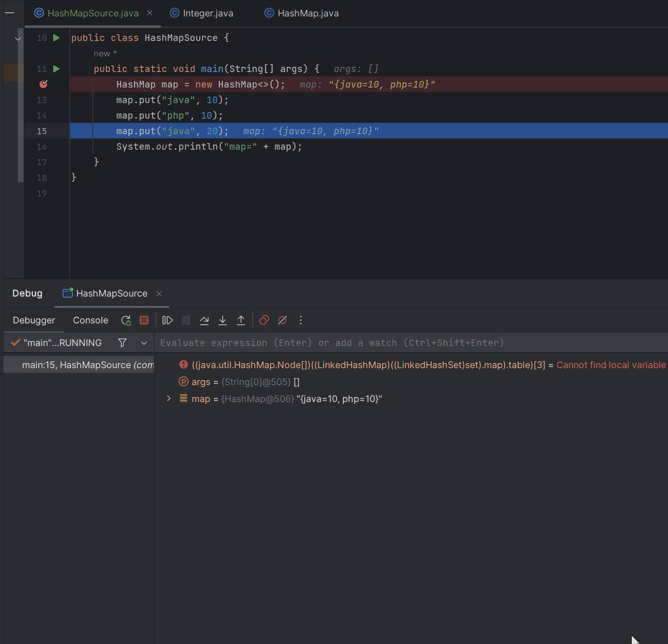Click the Debug tool window title
The height and width of the screenshot is (644, 668).
point(27,293)
